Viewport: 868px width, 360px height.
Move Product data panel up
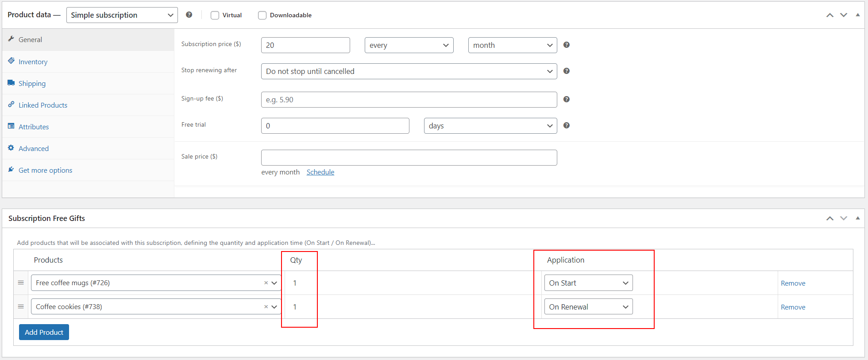(830, 15)
